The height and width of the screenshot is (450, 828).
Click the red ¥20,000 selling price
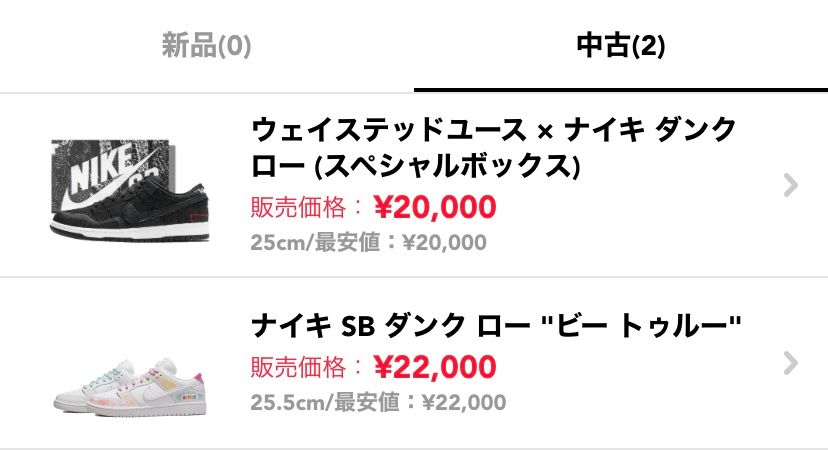tap(435, 207)
